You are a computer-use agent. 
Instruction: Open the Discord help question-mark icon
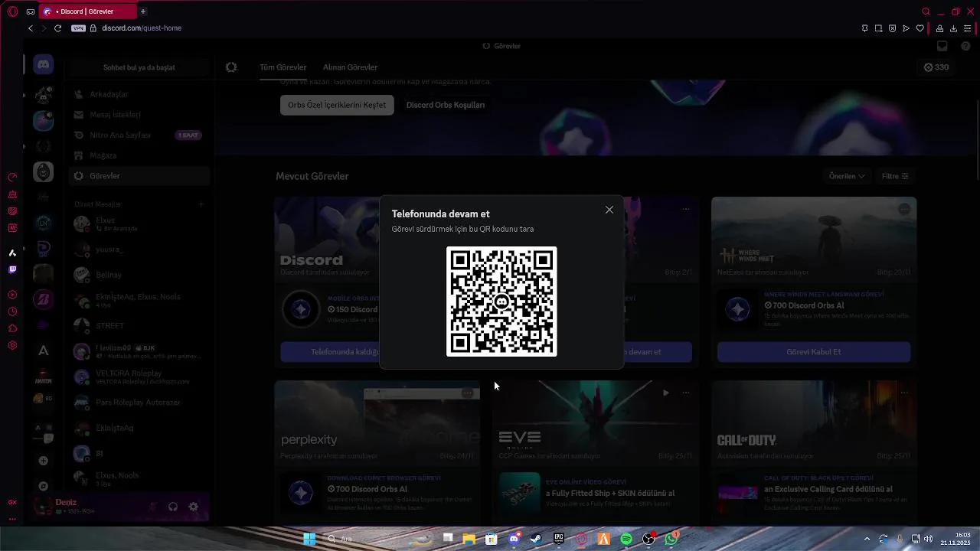(x=965, y=46)
